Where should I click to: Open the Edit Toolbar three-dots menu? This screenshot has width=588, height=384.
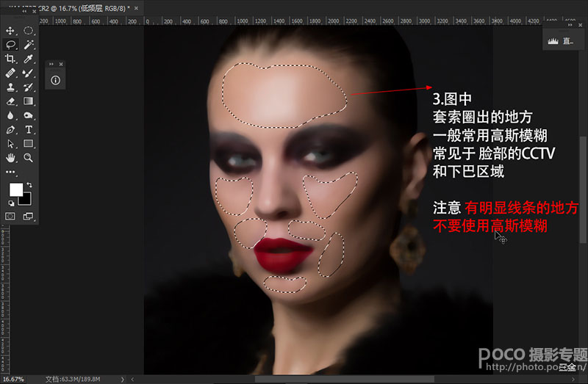pos(10,172)
